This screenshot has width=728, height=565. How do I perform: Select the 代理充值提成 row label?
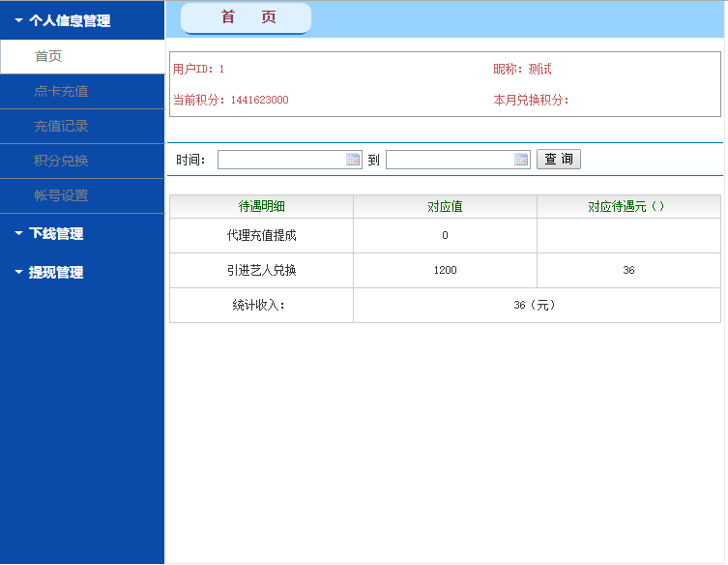click(x=261, y=235)
